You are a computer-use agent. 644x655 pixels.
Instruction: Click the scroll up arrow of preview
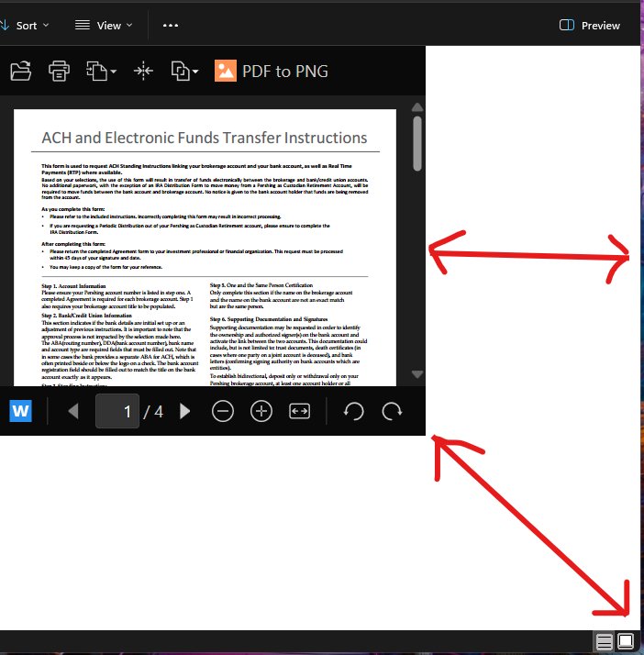pos(417,107)
